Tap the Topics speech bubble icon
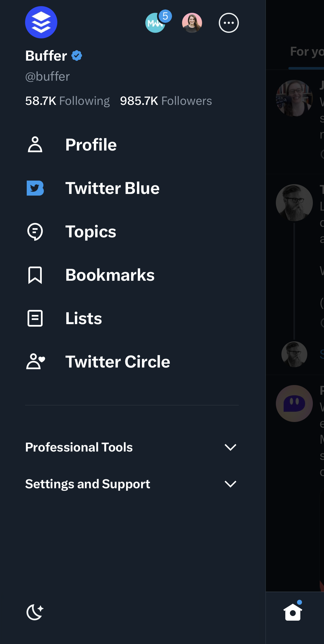Screen dimensions: 324x644 (35, 232)
